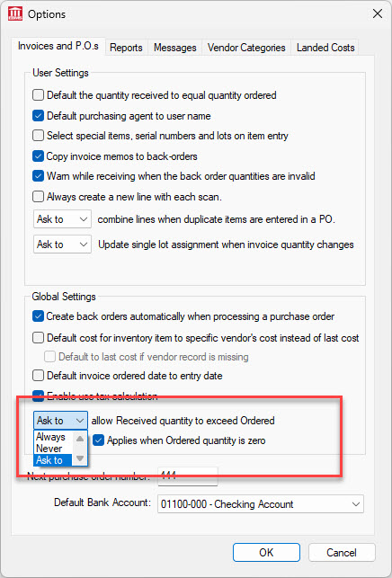
Task: Toggle Copy invoice memos to back-orders
Action: (39, 156)
